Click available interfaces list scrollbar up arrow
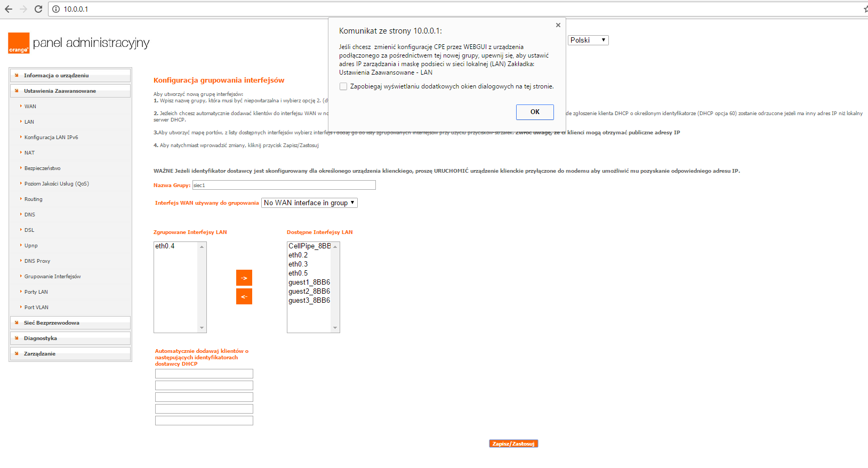Image resolution: width=868 pixels, height=468 pixels. pyautogui.click(x=335, y=247)
